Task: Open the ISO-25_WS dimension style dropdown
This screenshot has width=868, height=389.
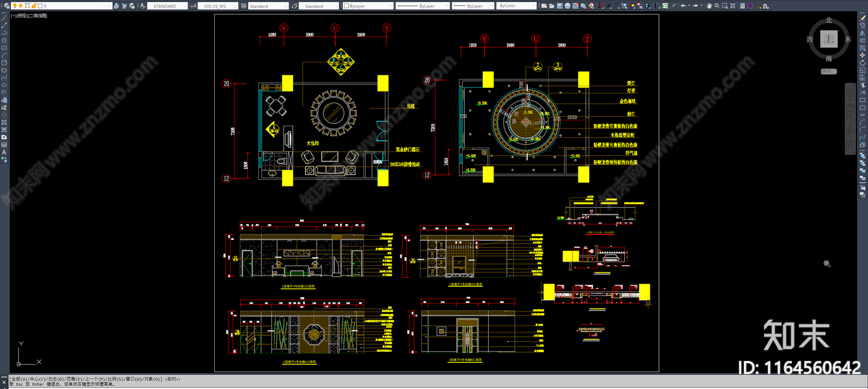Action: [235, 6]
